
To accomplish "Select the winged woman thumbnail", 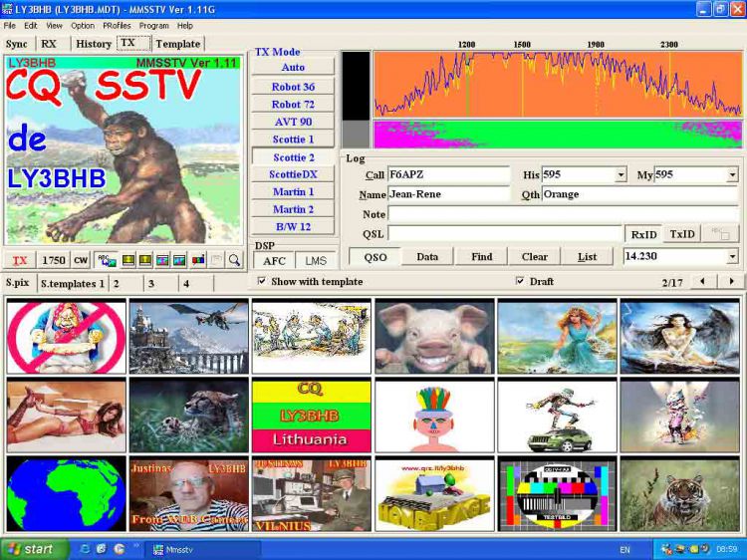I will 680,337.
